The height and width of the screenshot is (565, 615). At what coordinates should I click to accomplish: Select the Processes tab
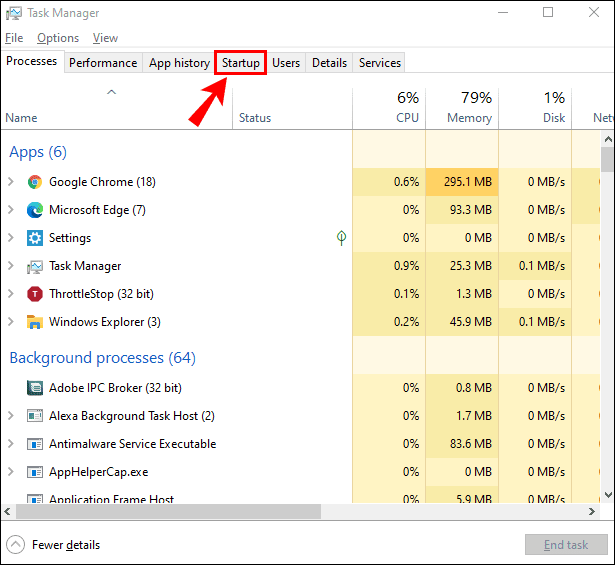[x=32, y=61]
